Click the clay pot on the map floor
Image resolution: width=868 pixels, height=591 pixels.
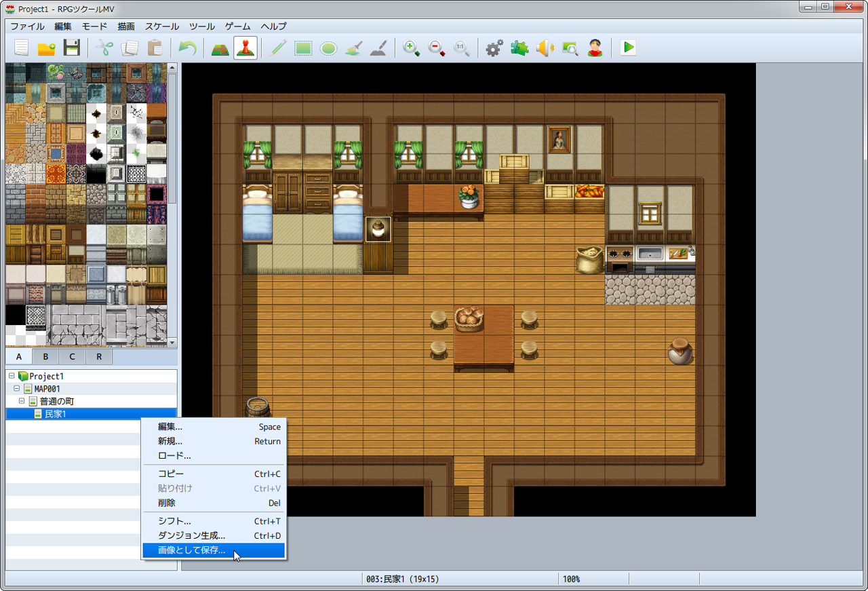[x=680, y=351]
